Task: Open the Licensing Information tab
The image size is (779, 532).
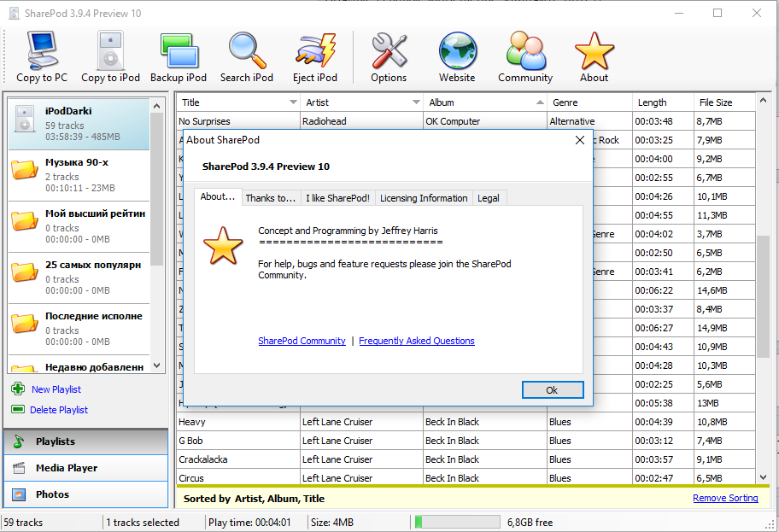Action: (424, 198)
